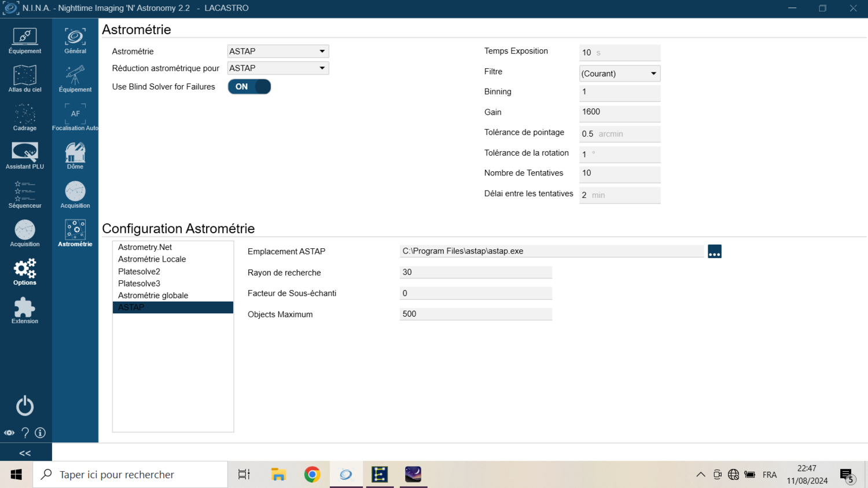868x488 pixels.
Task: Open File Explorer from the taskbar
Action: tap(278, 475)
